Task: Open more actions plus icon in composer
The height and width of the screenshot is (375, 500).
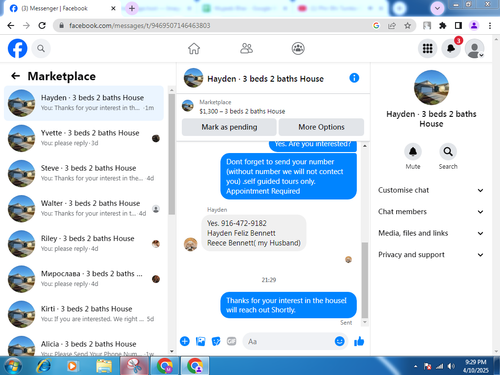Action: (x=185, y=341)
